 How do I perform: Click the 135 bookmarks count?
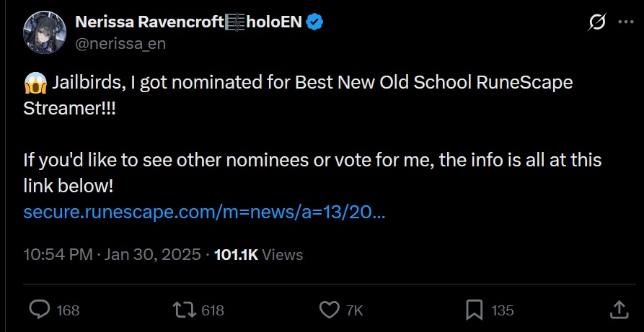pos(503,310)
